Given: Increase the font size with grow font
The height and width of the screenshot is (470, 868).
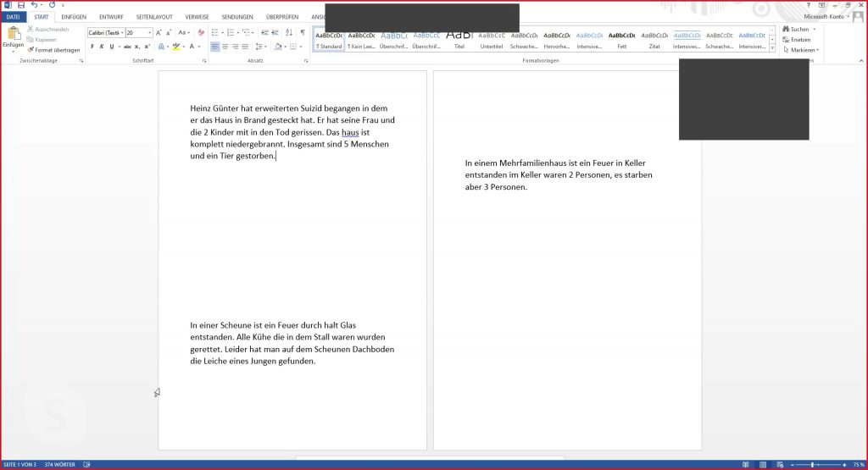Looking at the screenshot, I should pos(159,33).
